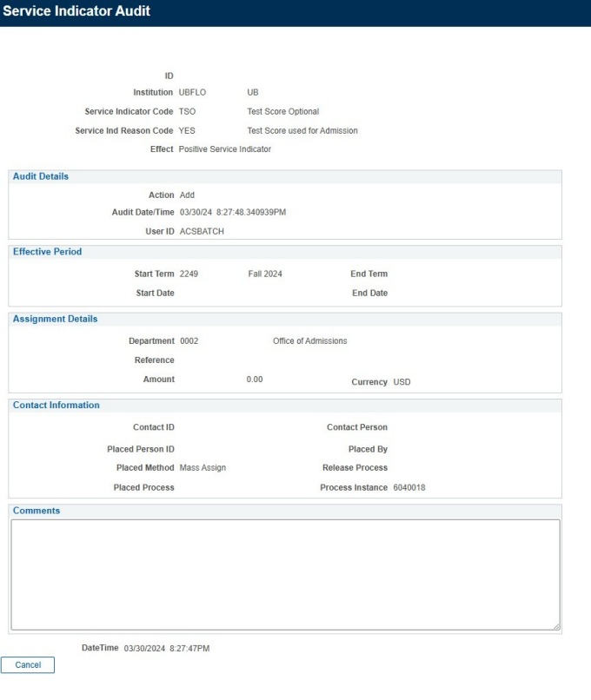Click the Test Score Optional description
Viewport: 591px width, 700px height.
(x=283, y=112)
